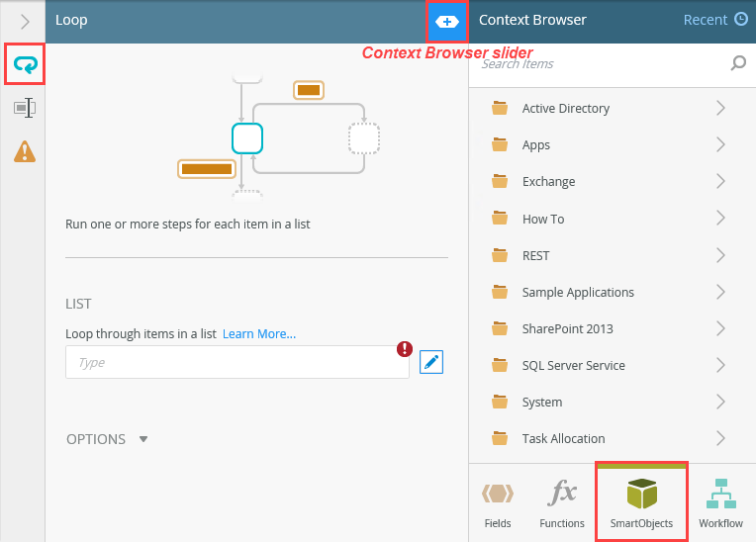Screen dimensions: 756x542
Task: Open the Active Directory text label
Action: [x=566, y=109]
